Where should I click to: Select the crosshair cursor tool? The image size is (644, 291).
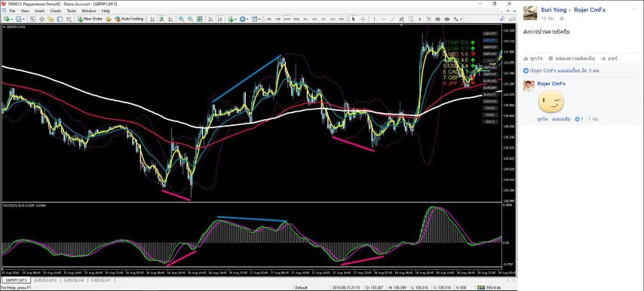pyautogui.click(x=363, y=19)
